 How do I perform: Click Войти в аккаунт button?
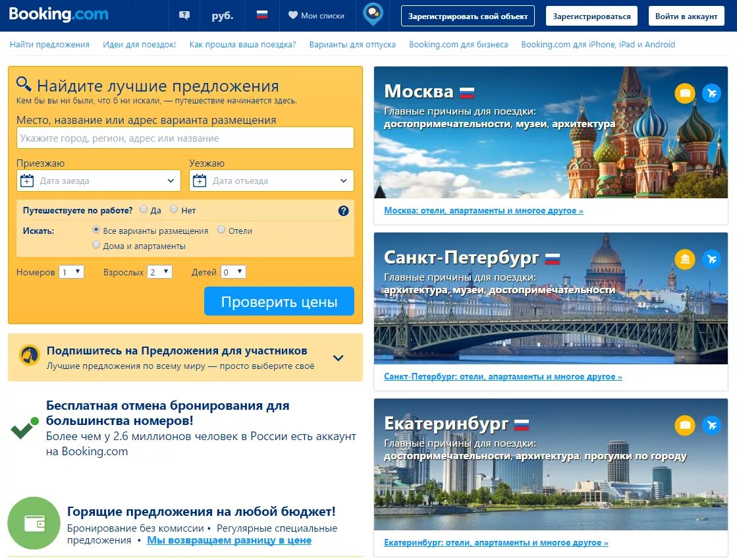686,16
